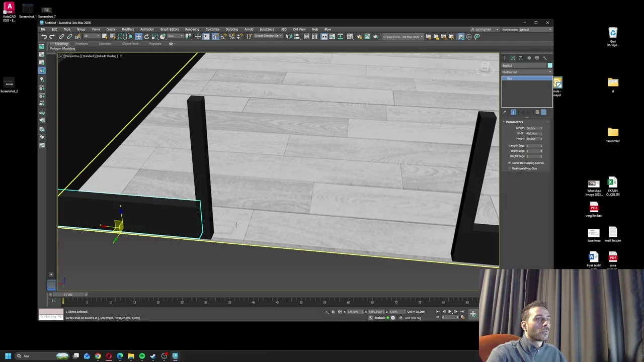The width and height of the screenshot is (644, 362).
Task: Toggle the 3D Snaps button
Action: click(x=215, y=36)
